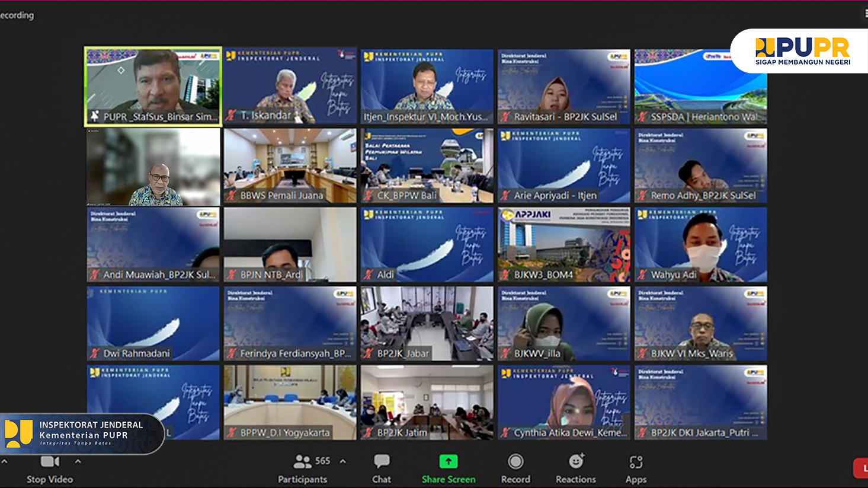Expand audio options caret left of Stop Video
The width and height of the screenshot is (868, 488).
[4, 461]
